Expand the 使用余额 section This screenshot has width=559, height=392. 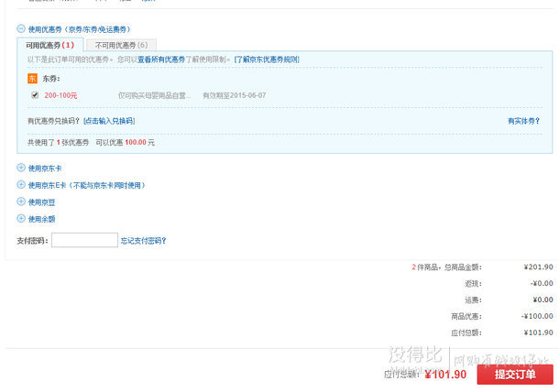pos(21,219)
